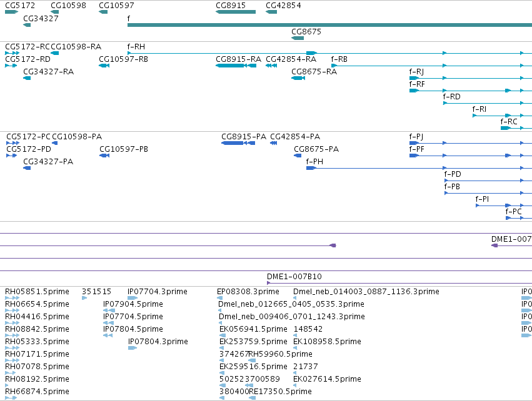This screenshot has width=532, height=401.
Task: Select EST label RH59960.5prime
Action: click(281, 354)
